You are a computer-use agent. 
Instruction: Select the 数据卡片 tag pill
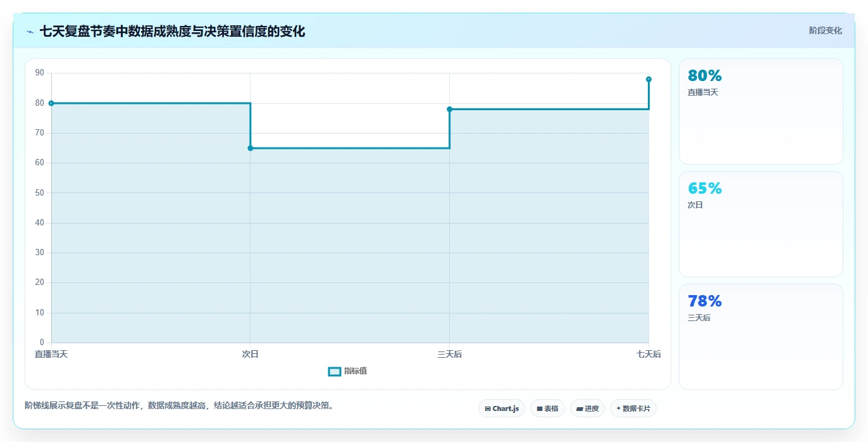[x=633, y=408]
